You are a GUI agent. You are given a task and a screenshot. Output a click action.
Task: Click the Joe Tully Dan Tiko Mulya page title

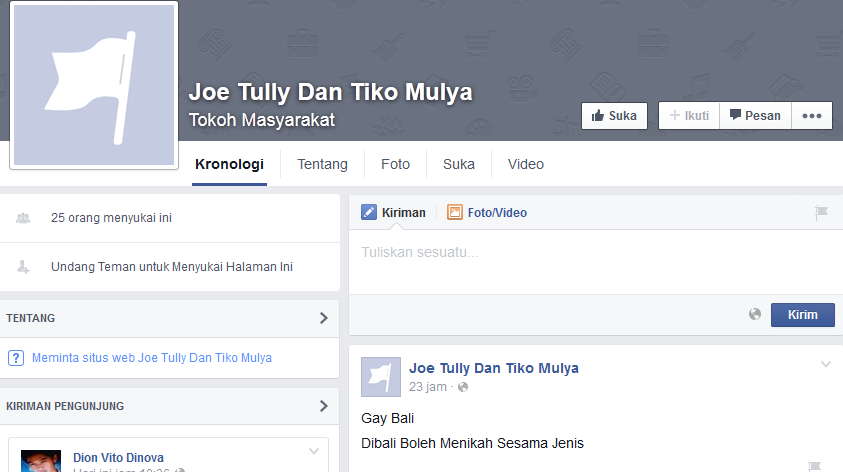click(x=331, y=92)
